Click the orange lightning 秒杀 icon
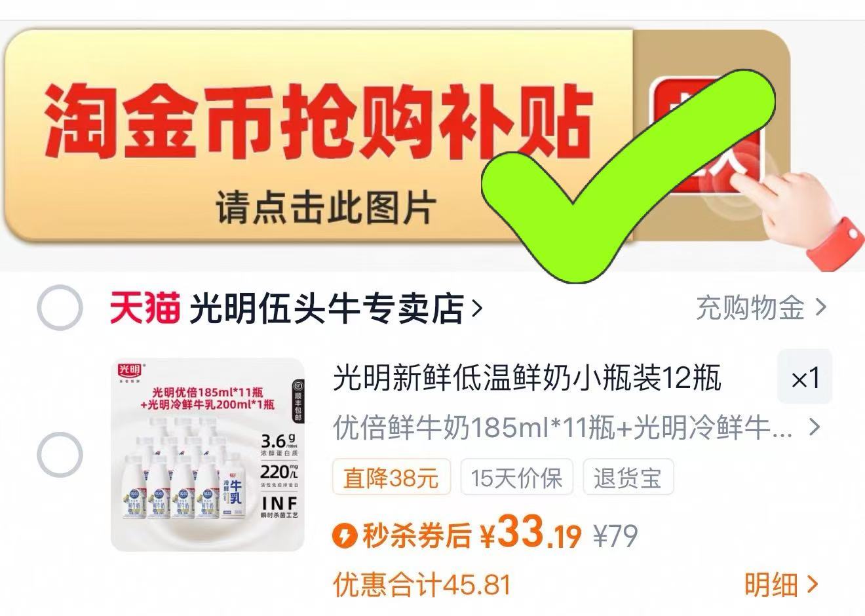The height and width of the screenshot is (616, 865). [x=345, y=535]
